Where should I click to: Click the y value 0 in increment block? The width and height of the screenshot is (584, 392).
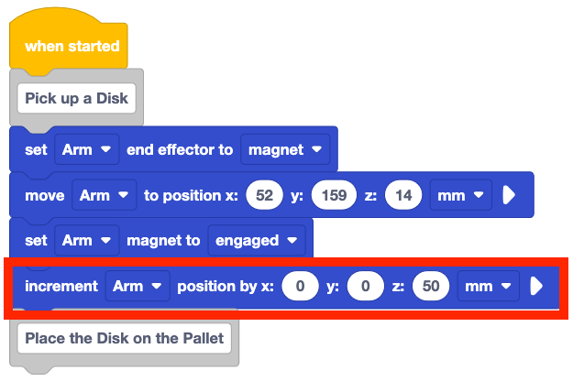click(x=365, y=287)
